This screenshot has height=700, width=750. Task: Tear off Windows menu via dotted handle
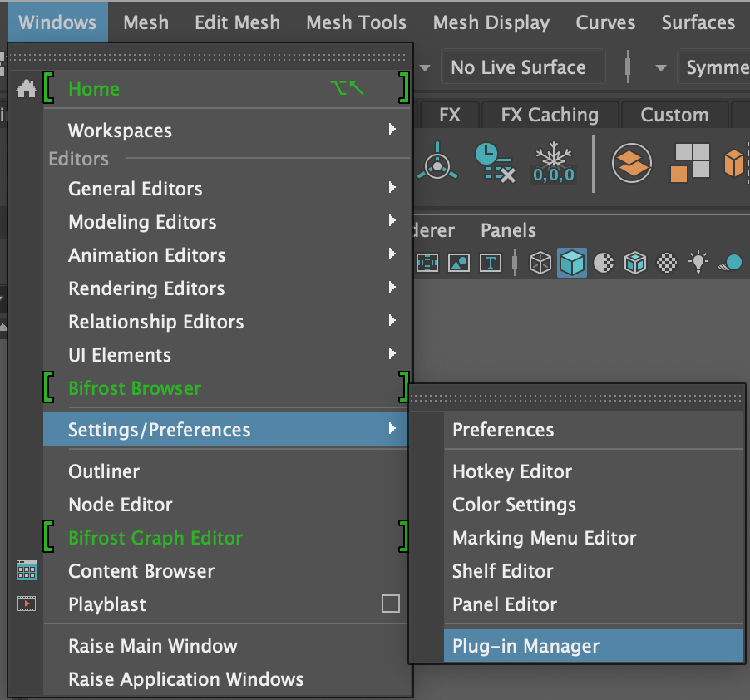click(208, 57)
